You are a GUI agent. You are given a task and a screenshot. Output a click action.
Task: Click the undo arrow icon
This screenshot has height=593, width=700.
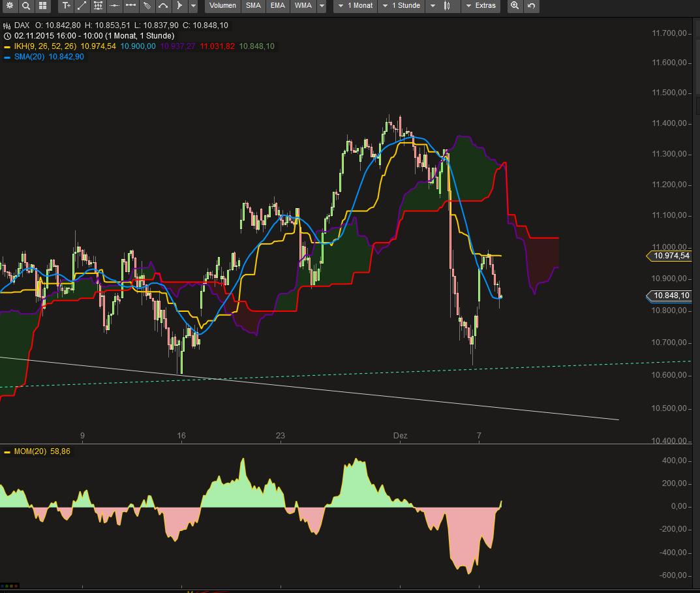coord(530,7)
